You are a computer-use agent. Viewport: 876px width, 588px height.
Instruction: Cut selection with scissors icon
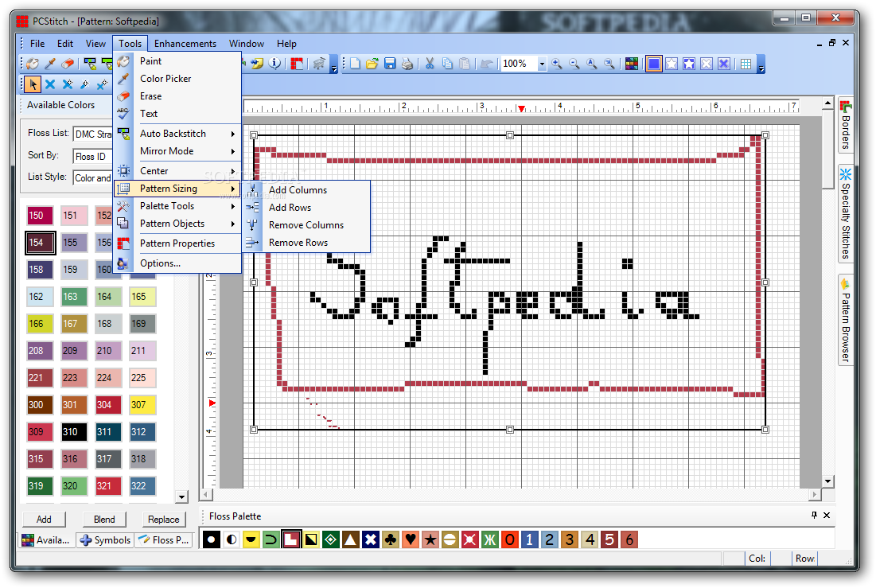(x=430, y=64)
